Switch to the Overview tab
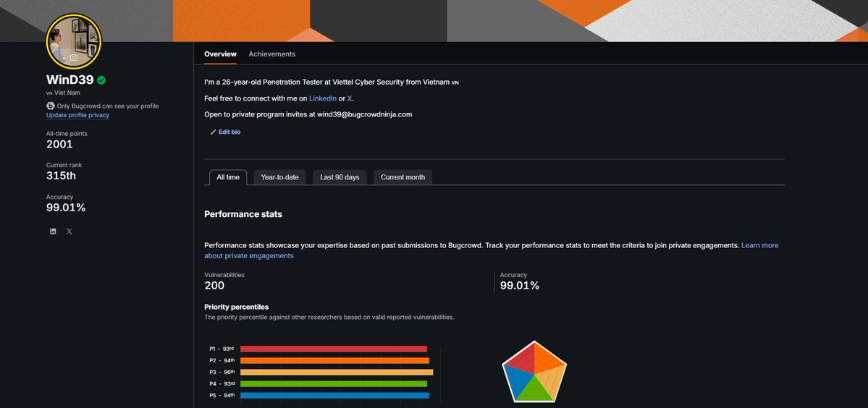 [x=220, y=54]
